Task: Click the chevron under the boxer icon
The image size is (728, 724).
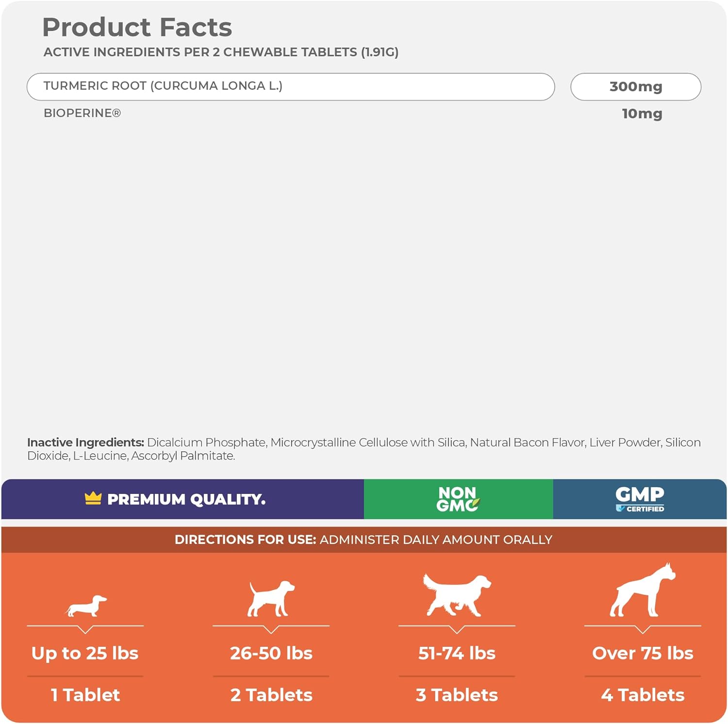Action: coord(643,629)
